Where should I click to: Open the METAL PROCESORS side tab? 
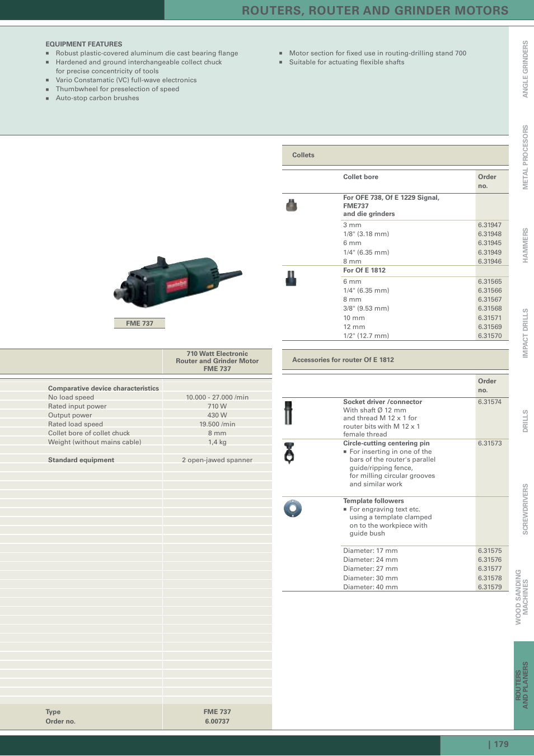pos(525,157)
